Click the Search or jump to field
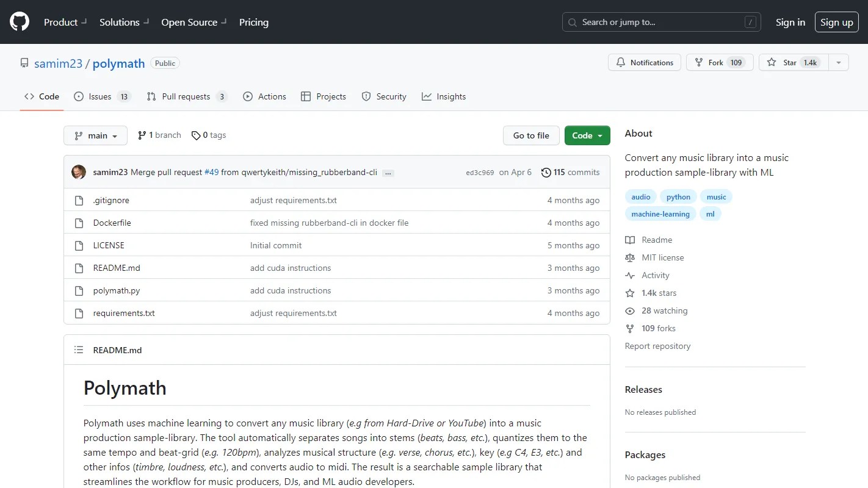The width and height of the screenshot is (868, 488). 662,23
